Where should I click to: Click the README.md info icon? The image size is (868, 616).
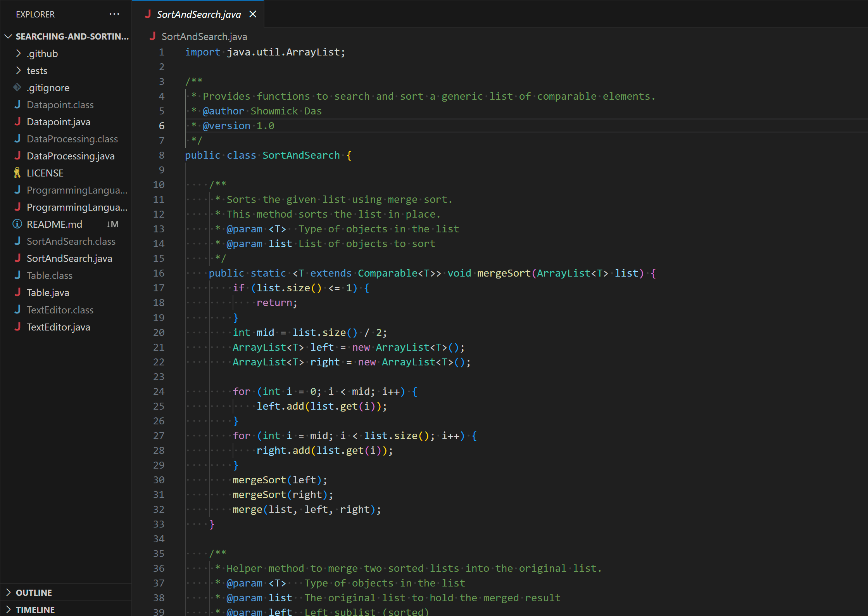(17, 224)
